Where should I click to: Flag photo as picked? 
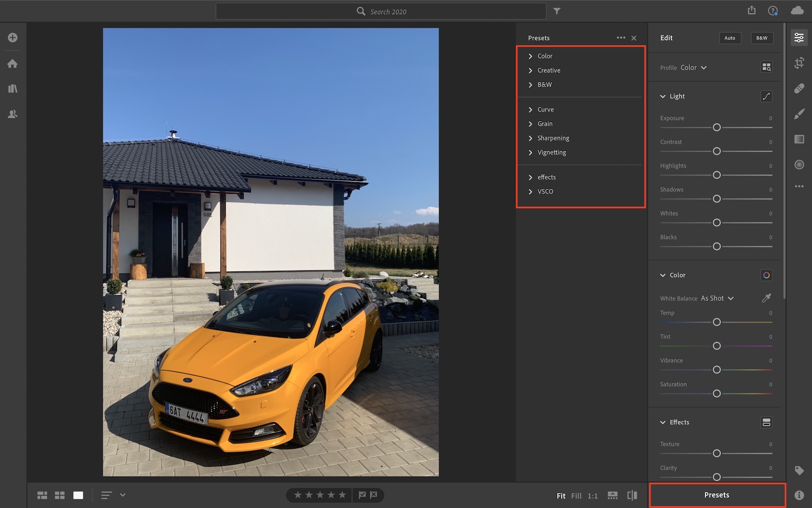362,495
